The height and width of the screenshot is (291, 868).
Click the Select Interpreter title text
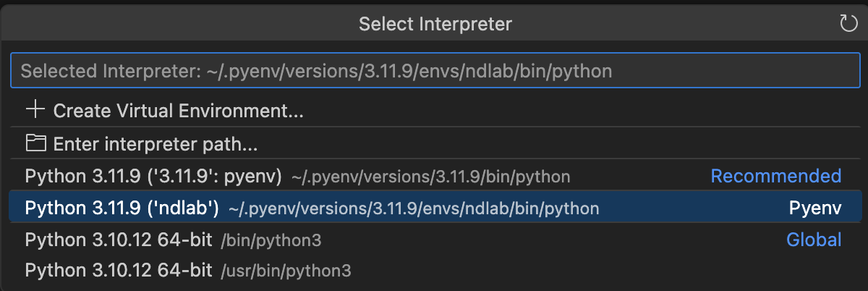tap(435, 24)
